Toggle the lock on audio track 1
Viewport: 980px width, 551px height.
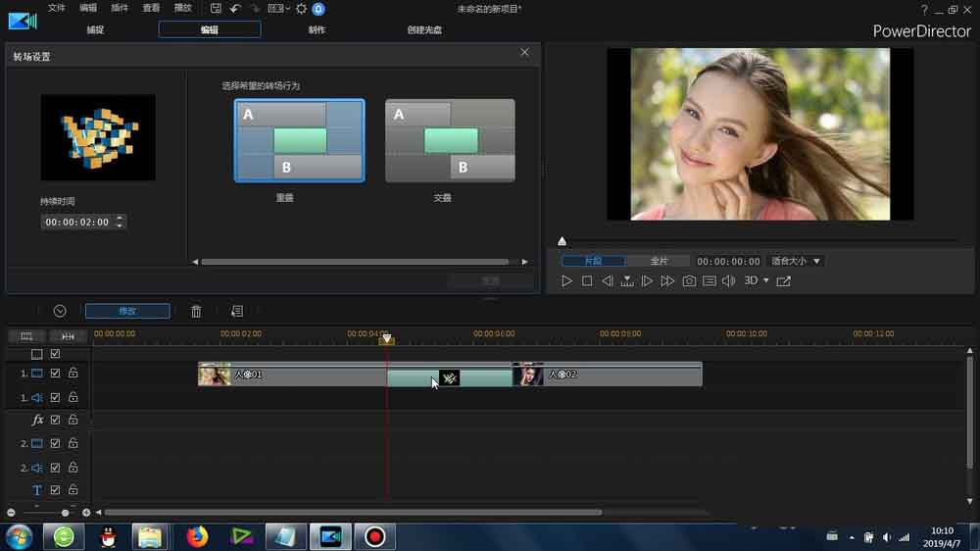(x=73, y=397)
